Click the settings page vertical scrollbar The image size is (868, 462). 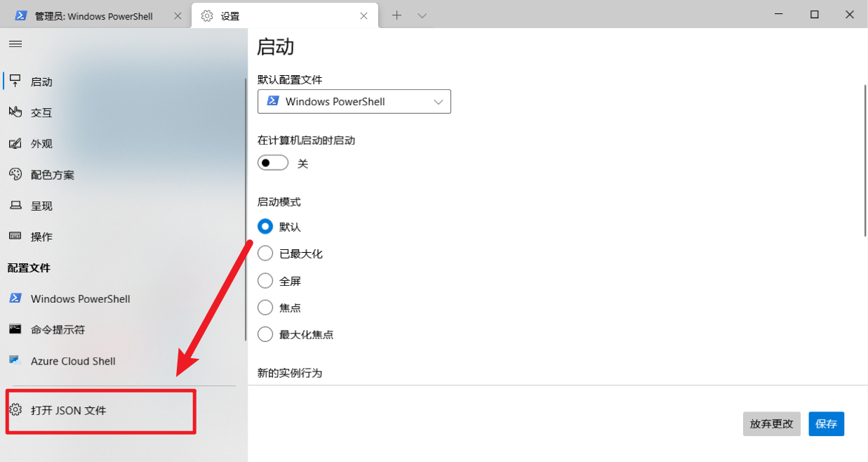[x=864, y=161]
